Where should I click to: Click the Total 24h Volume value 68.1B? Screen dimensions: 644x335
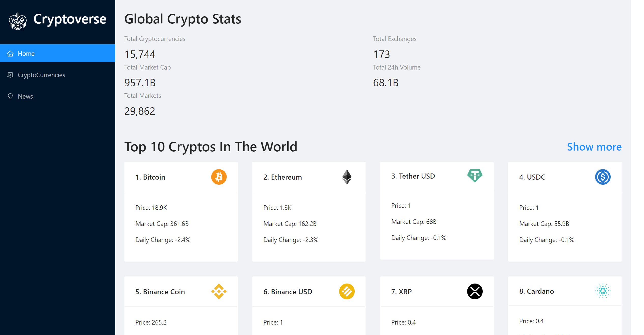coord(386,83)
